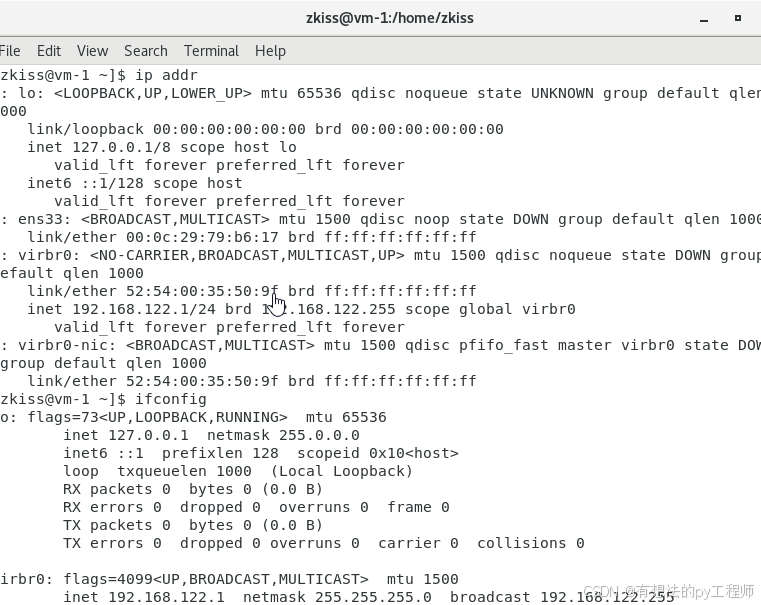The height and width of the screenshot is (605, 761).
Task: Open the File menu
Action: point(10,51)
